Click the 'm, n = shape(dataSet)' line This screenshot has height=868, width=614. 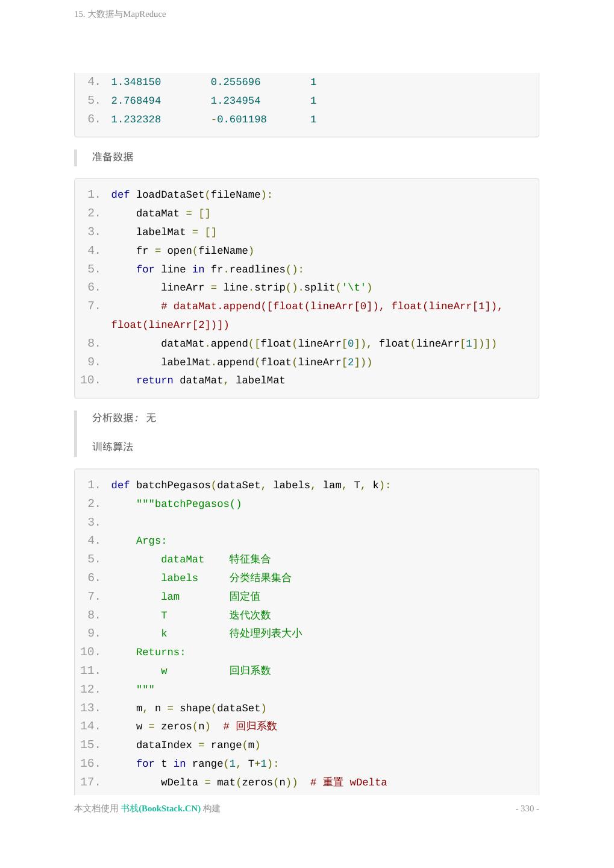[x=201, y=708]
